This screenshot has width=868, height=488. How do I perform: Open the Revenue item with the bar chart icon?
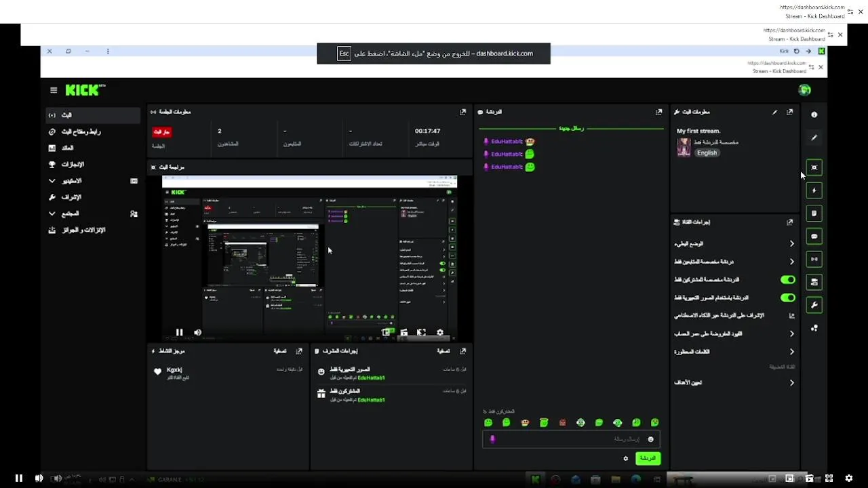click(x=93, y=148)
